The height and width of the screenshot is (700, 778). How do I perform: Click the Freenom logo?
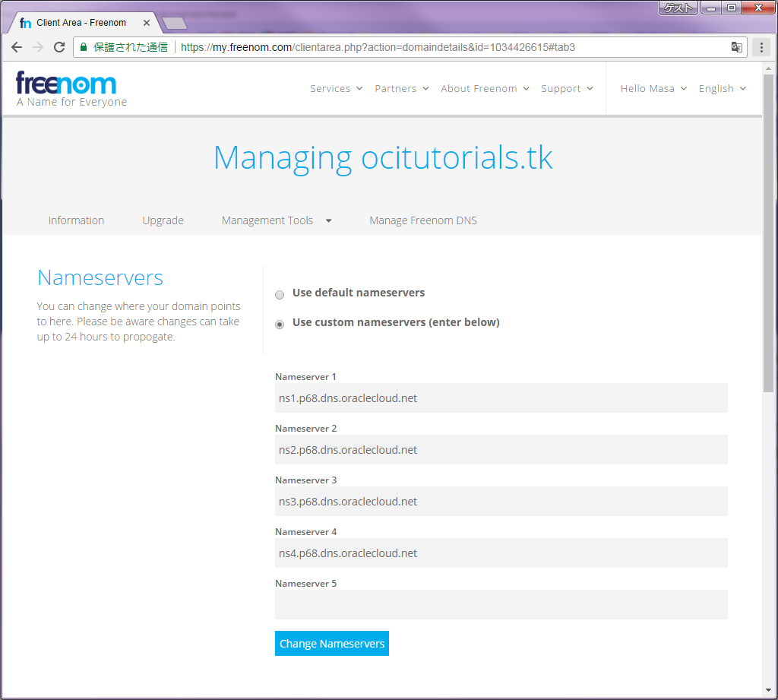(x=66, y=84)
